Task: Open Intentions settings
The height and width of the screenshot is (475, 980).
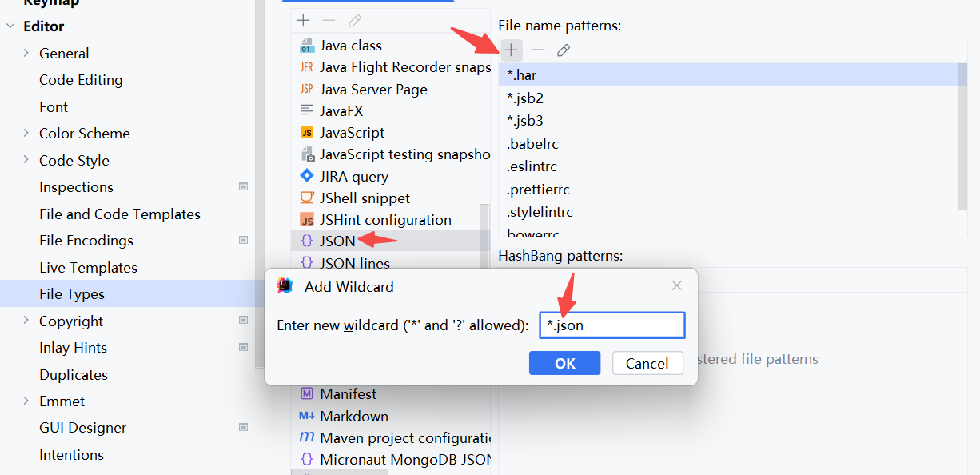Action: point(71,455)
